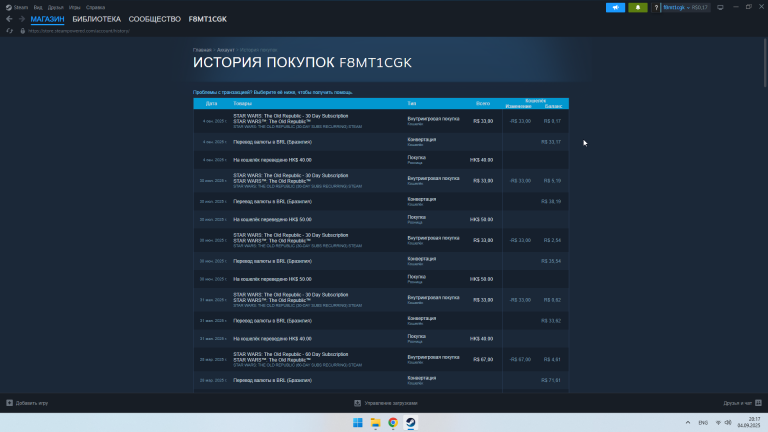Screen dimensions: 768x432
Task: Open BRL conversion row with balance R$ 33,17
Action: click(381, 142)
